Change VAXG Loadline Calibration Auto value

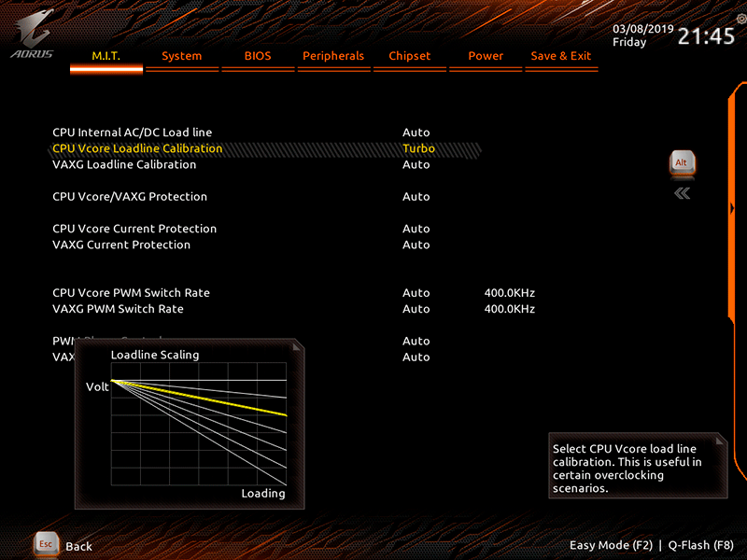[416, 165]
